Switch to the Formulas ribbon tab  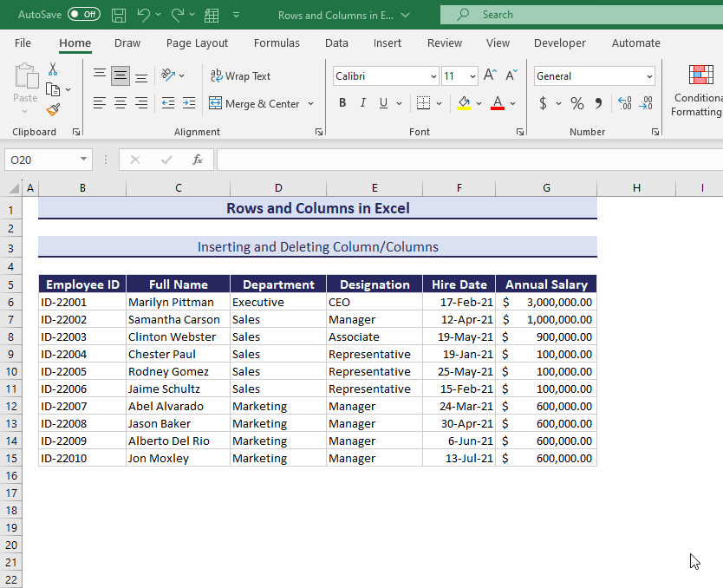277,42
